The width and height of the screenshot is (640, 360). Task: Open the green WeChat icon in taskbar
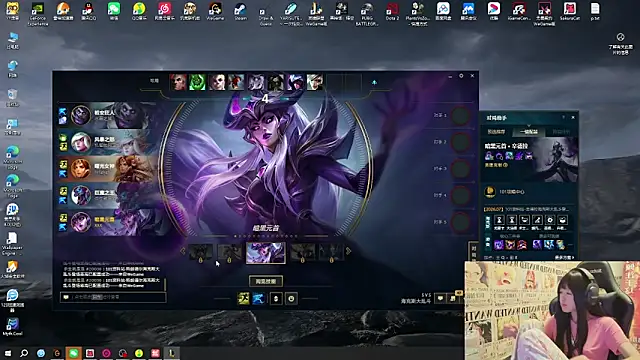click(x=73, y=353)
